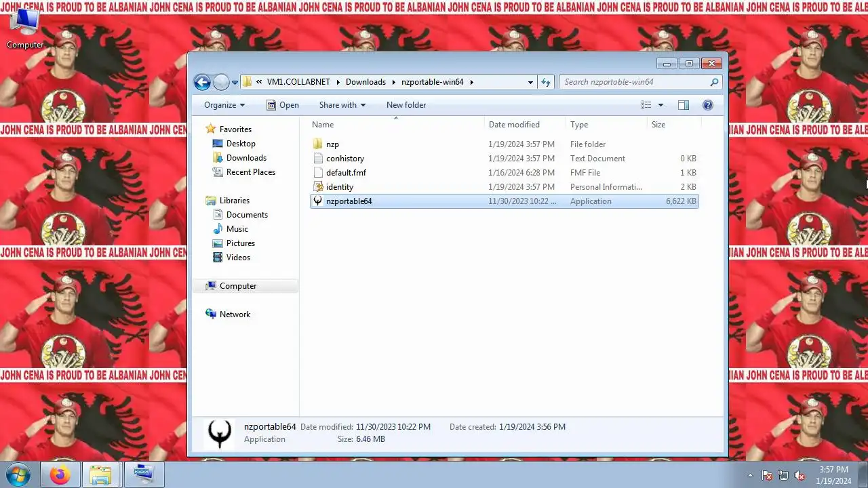This screenshot has width=868, height=488.
Task: Select the identity file icon
Action: tap(317, 187)
